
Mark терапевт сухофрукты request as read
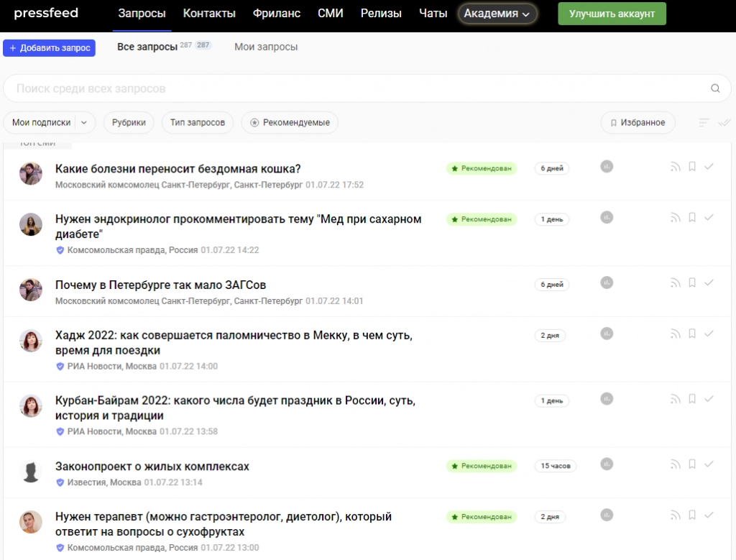(x=709, y=515)
